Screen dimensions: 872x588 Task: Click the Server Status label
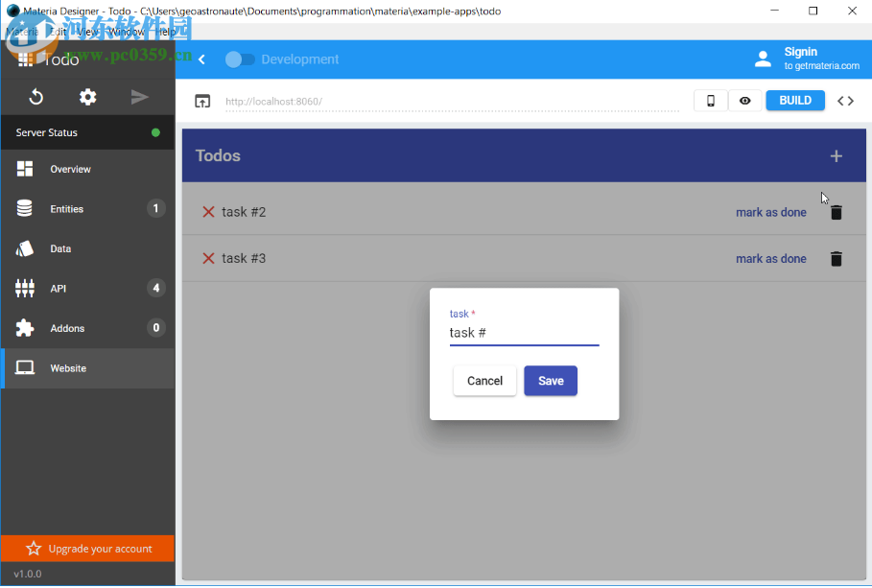click(47, 132)
